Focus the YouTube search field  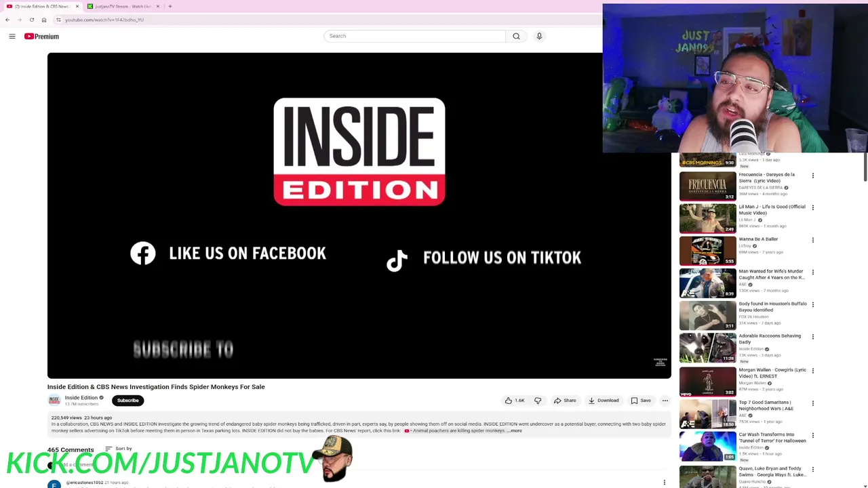coord(414,36)
